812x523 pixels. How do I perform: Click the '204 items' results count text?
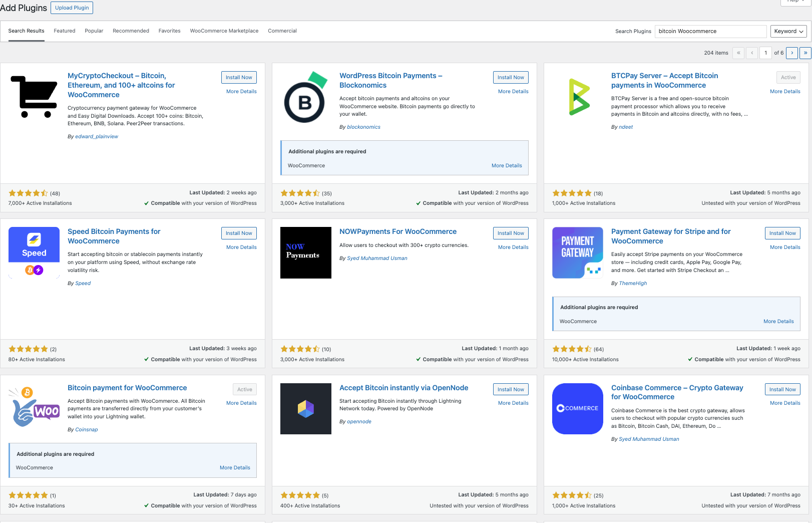[716, 53]
